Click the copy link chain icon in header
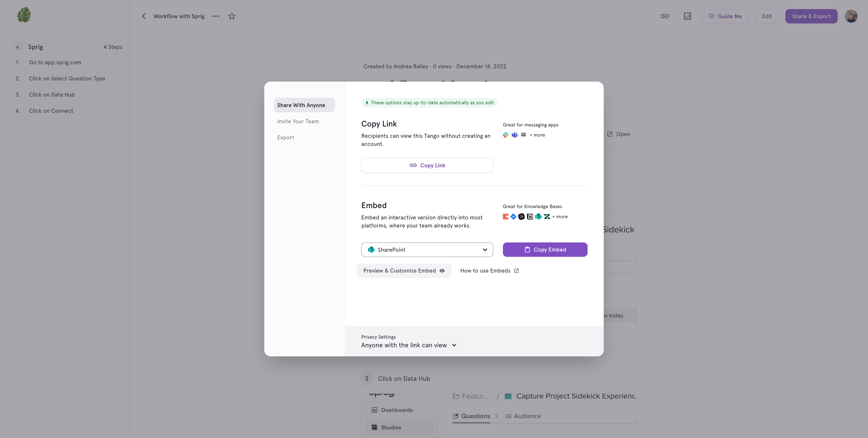The image size is (868, 438). 665,16
